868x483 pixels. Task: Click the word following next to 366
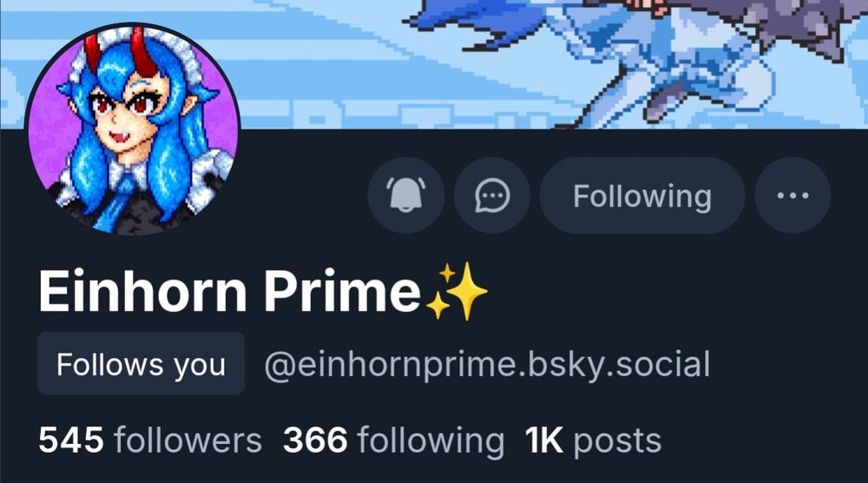(431, 441)
